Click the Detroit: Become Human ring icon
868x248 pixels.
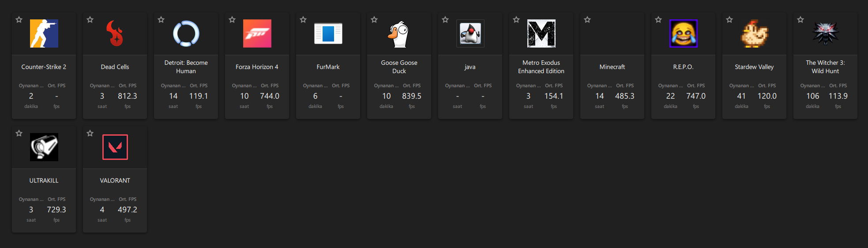[186, 33]
